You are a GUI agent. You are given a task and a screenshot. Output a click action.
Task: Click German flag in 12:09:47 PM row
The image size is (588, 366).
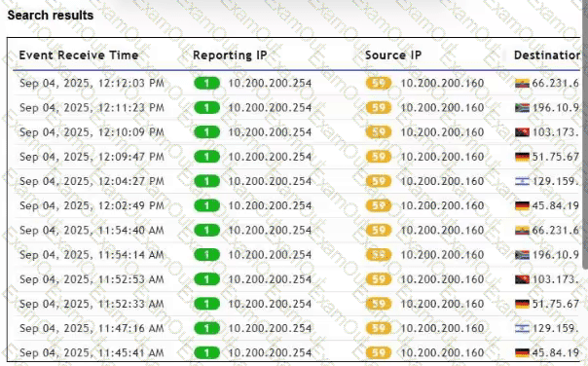[x=522, y=157]
